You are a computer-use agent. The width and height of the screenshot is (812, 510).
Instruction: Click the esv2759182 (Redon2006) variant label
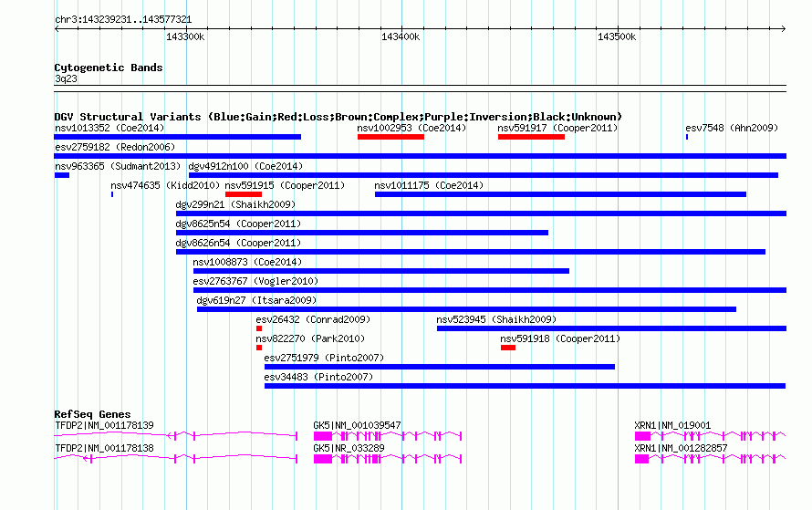pyautogui.click(x=115, y=147)
